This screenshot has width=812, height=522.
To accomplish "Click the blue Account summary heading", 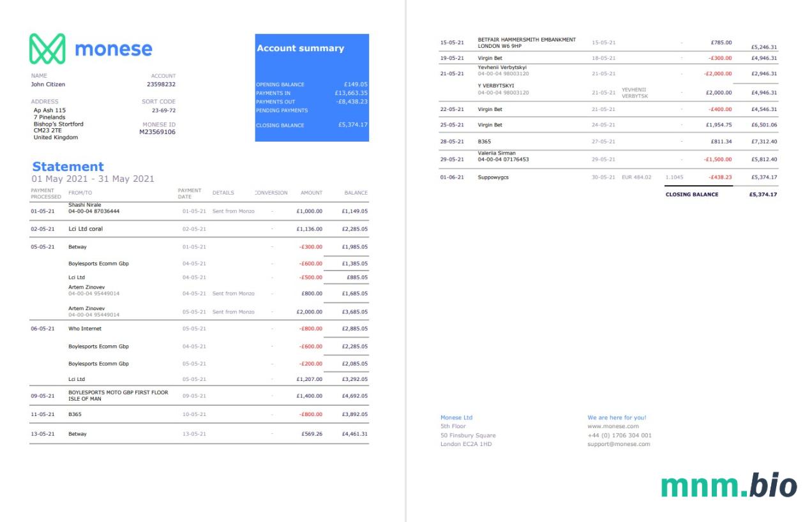I will pos(300,48).
